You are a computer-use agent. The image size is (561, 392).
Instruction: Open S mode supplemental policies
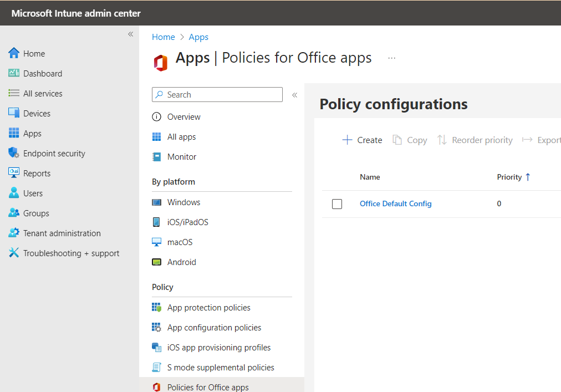[221, 367]
